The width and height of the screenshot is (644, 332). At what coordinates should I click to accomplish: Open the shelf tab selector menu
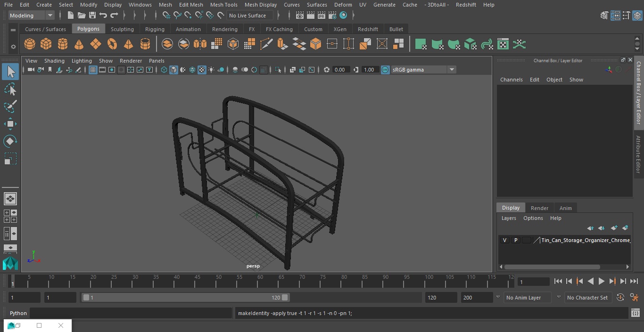click(13, 30)
